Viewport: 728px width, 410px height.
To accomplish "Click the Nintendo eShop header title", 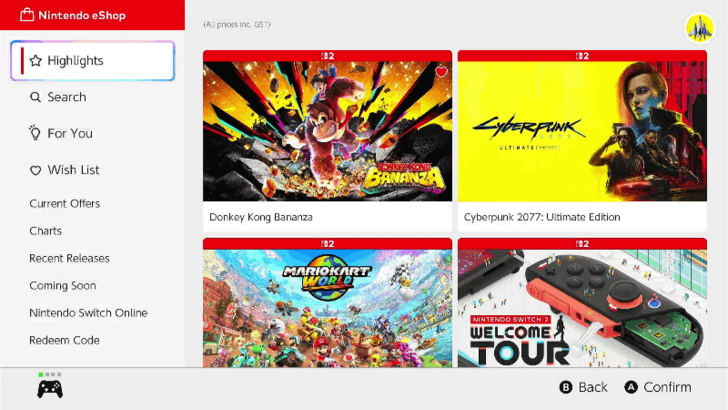I will (82, 15).
